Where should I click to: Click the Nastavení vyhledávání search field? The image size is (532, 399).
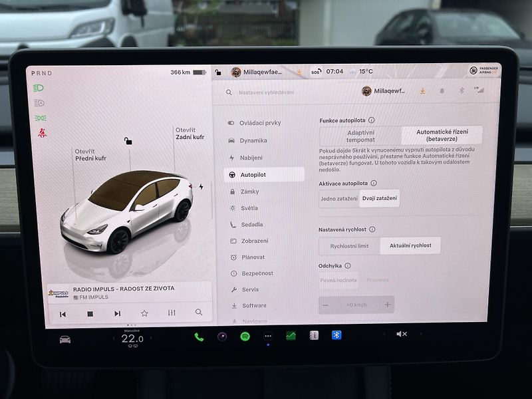(x=267, y=92)
